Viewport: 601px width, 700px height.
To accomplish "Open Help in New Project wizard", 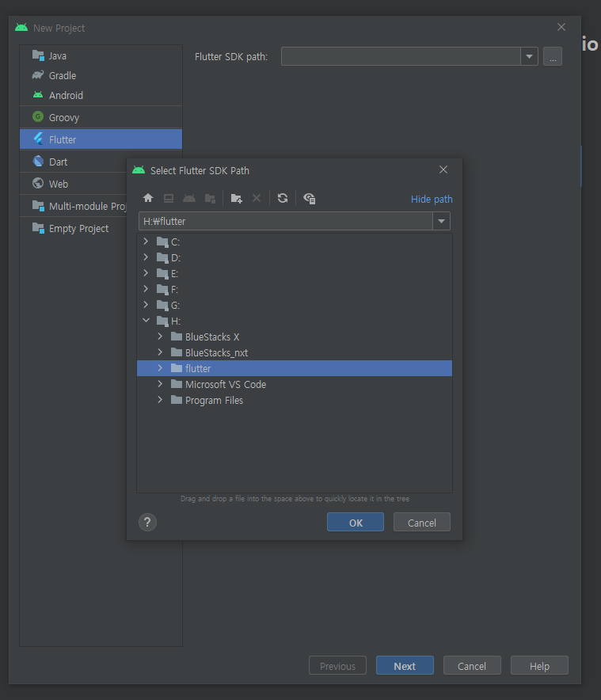I will 539,666.
